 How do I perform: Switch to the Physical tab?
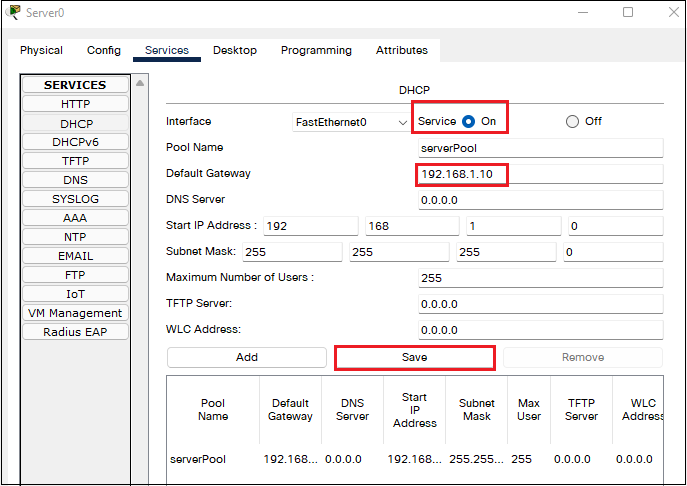coord(41,50)
